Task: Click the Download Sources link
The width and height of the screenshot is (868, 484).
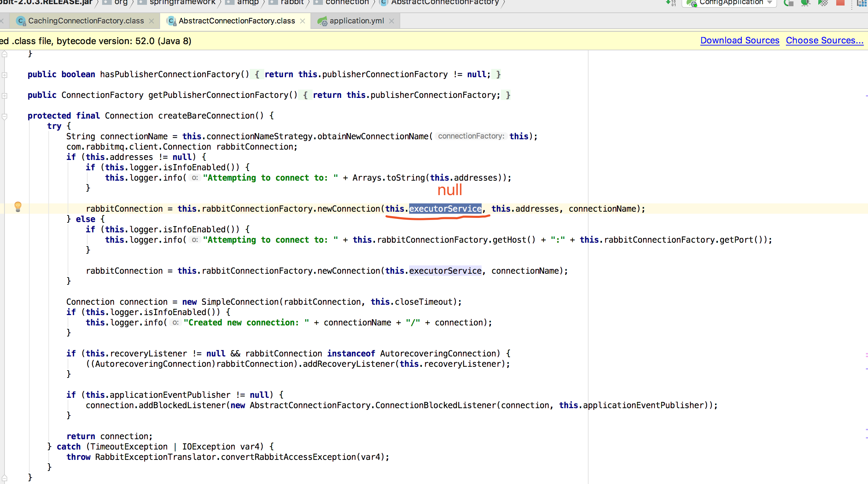Action: pyautogui.click(x=740, y=41)
